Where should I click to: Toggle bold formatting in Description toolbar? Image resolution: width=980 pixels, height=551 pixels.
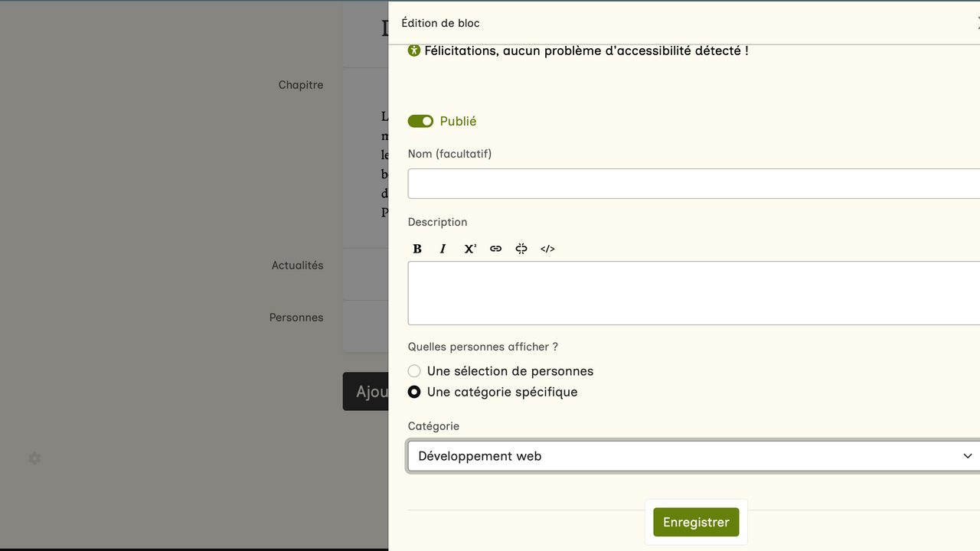tap(417, 249)
